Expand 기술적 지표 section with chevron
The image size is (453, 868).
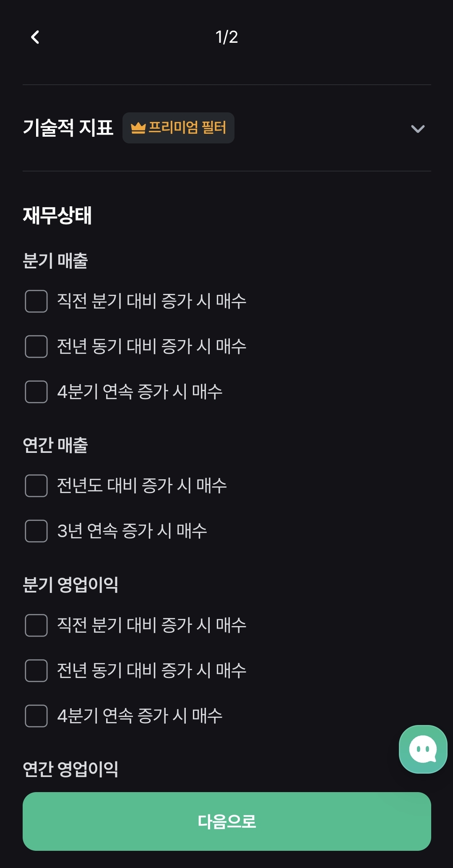(418, 128)
